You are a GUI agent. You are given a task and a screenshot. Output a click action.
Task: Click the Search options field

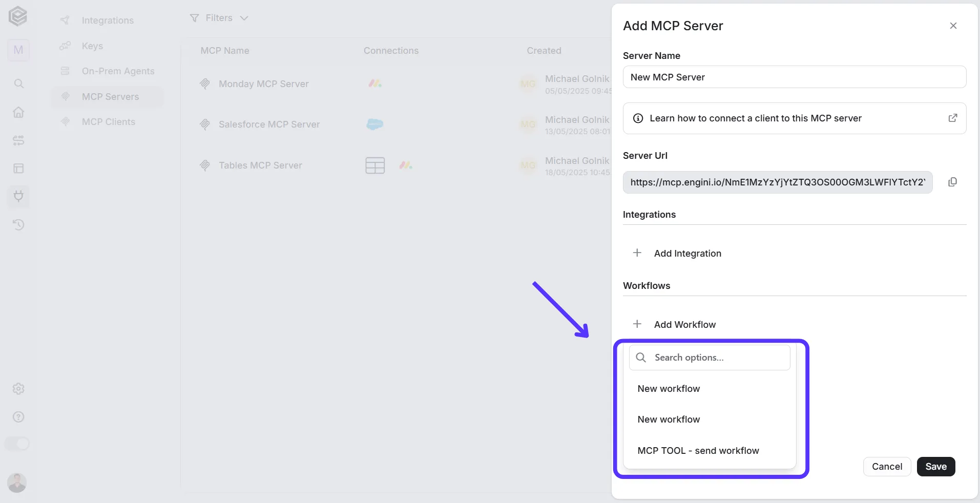pyautogui.click(x=710, y=358)
